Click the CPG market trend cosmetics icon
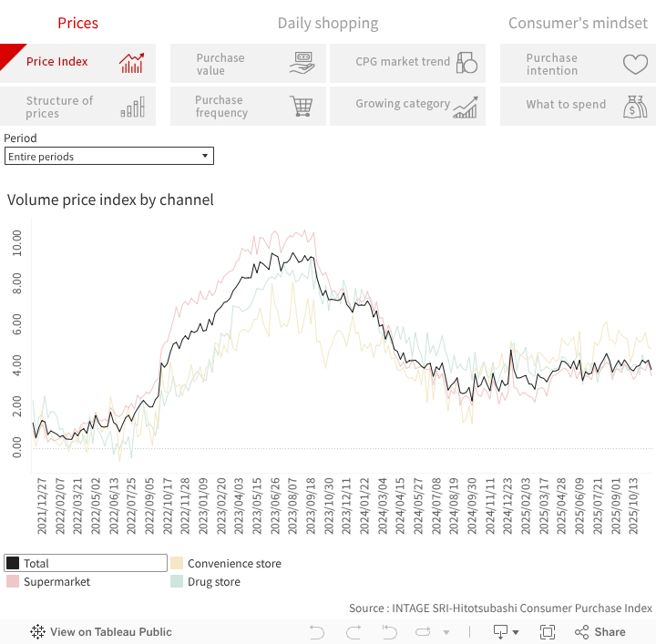This screenshot has height=644, width=656. tap(466, 63)
